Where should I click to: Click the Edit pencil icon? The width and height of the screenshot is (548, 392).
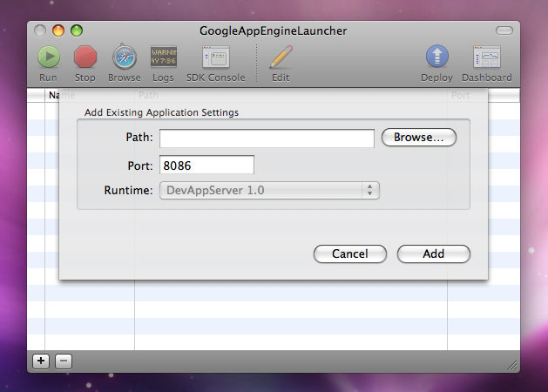point(281,57)
